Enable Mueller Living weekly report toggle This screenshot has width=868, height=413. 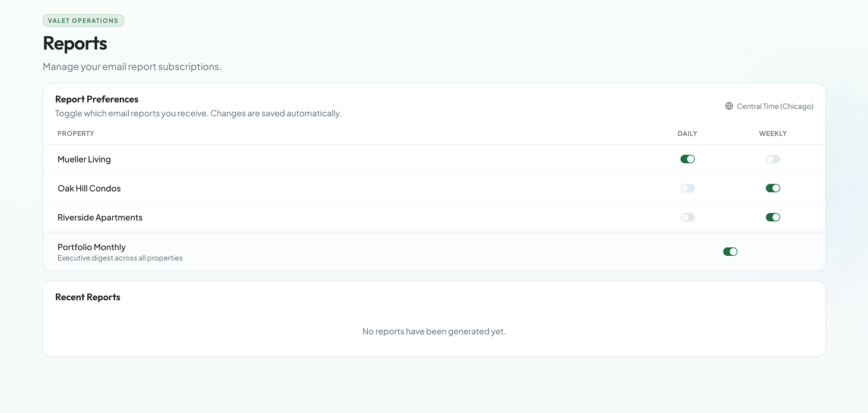pyautogui.click(x=772, y=159)
